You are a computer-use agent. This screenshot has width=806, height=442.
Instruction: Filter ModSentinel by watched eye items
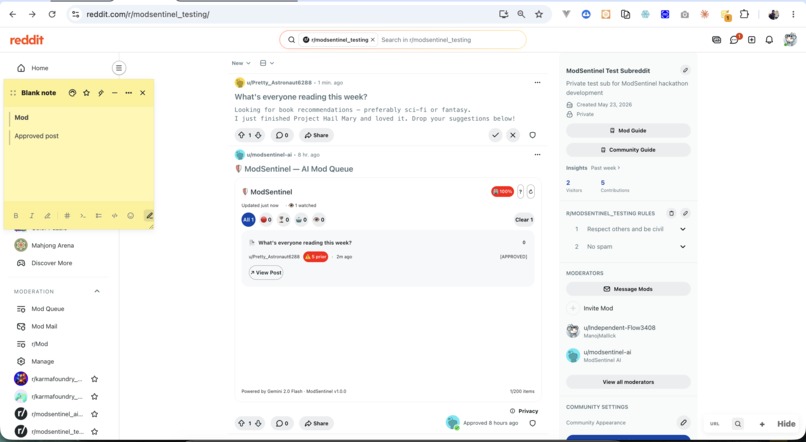point(319,219)
